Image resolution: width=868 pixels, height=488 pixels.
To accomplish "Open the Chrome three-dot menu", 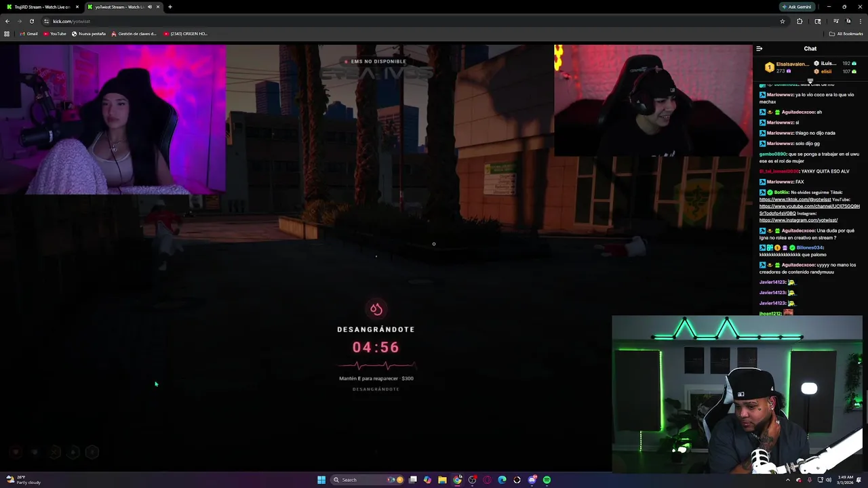I will (861, 21).
